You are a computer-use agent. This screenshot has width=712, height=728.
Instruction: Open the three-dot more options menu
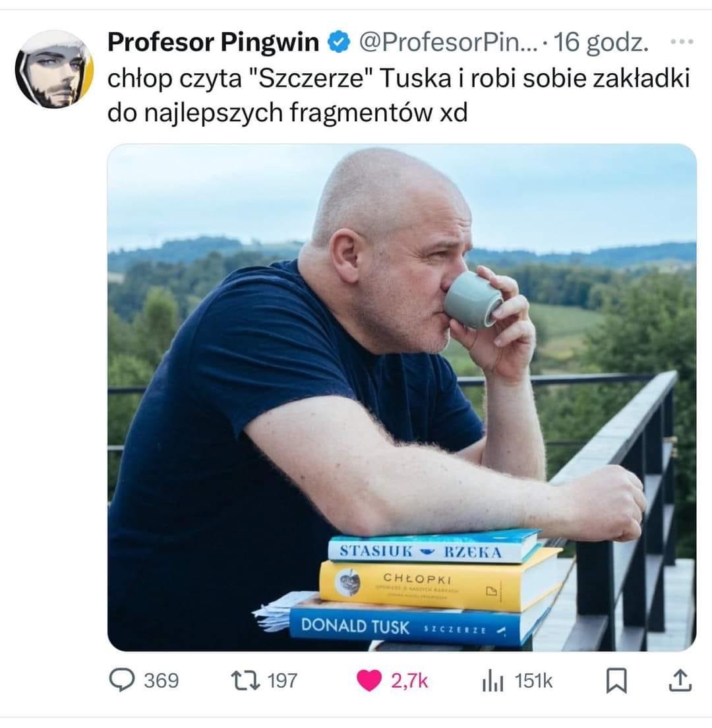[x=682, y=42]
